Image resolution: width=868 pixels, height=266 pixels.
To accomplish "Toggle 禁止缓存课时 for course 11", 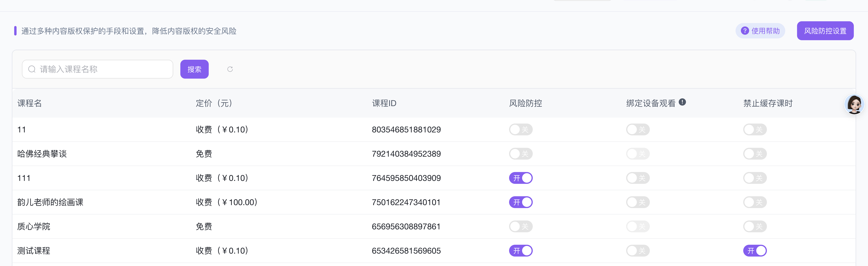I will [755, 130].
